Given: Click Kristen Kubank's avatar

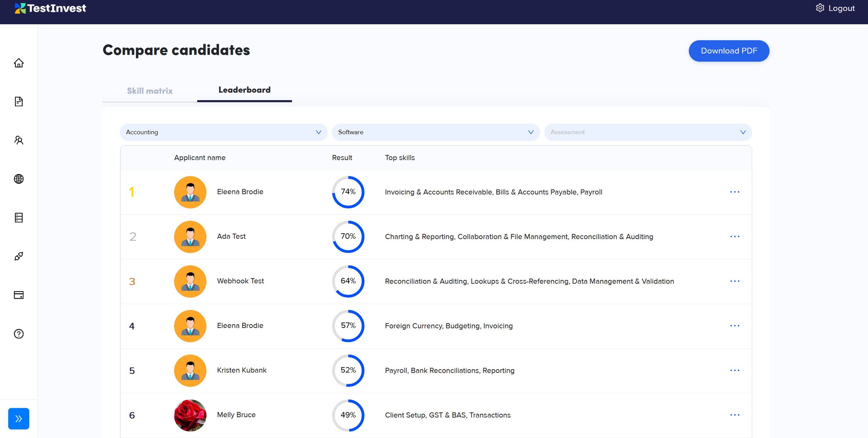Looking at the screenshot, I should [190, 371].
